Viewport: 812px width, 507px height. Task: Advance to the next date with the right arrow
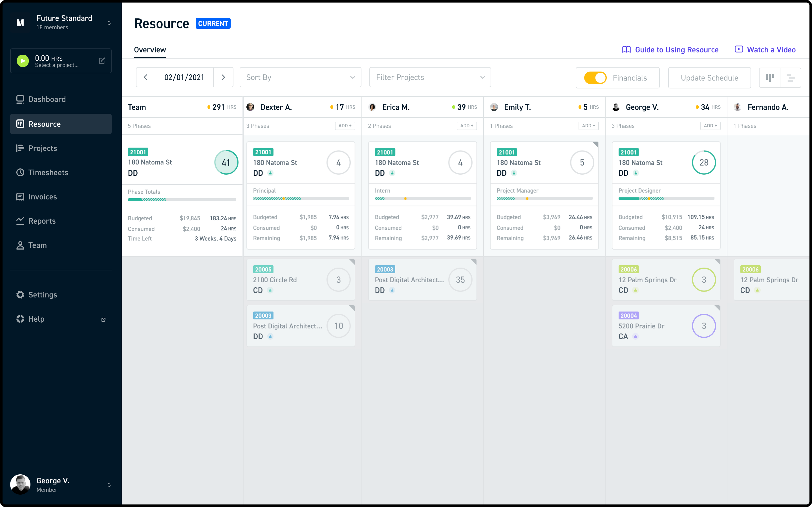point(223,77)
